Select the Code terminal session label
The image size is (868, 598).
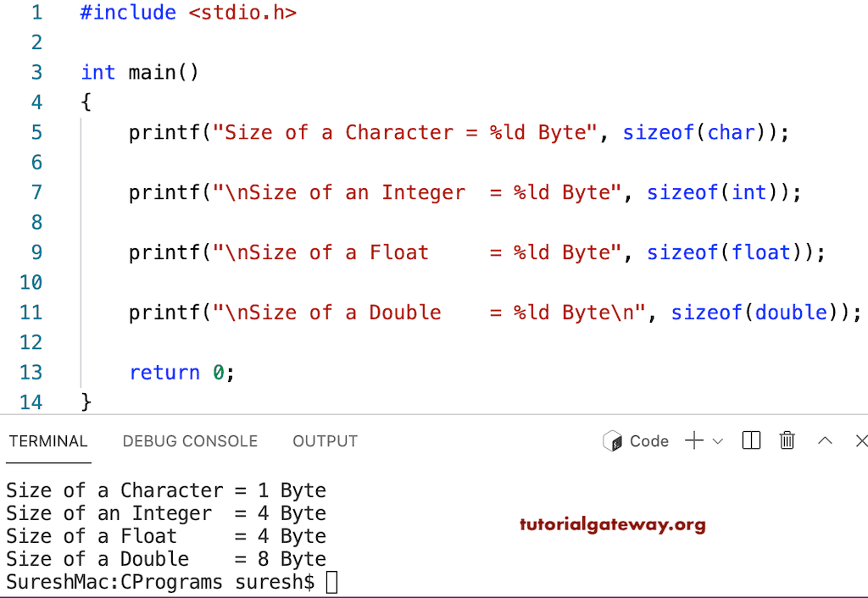[x=648, y=440]
